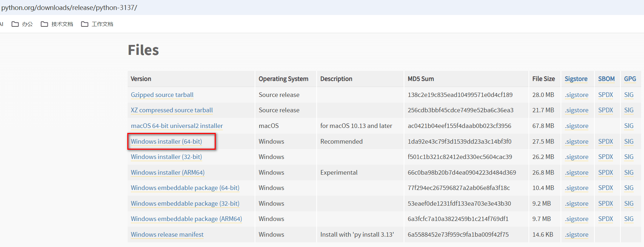Open .sigstore file for Gzipped source tarball
644x247 pixels.
(x=577, y=95)
